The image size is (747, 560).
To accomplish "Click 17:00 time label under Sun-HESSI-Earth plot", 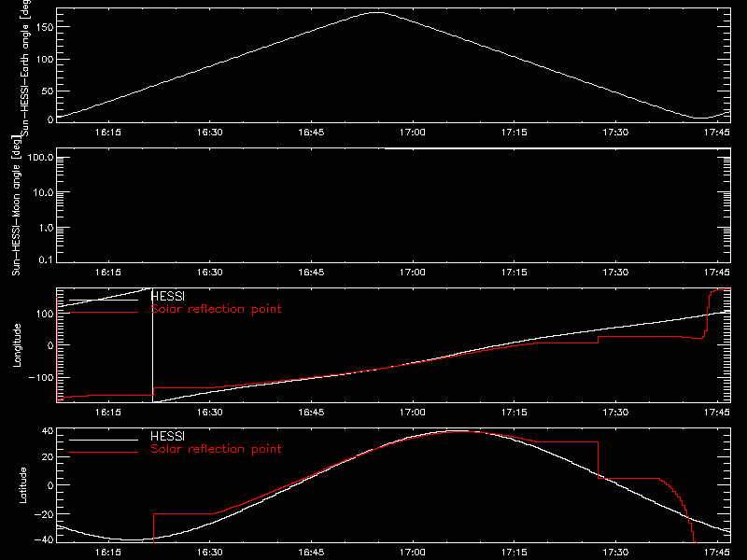I will pyautogui.click(x=413, y=133).
